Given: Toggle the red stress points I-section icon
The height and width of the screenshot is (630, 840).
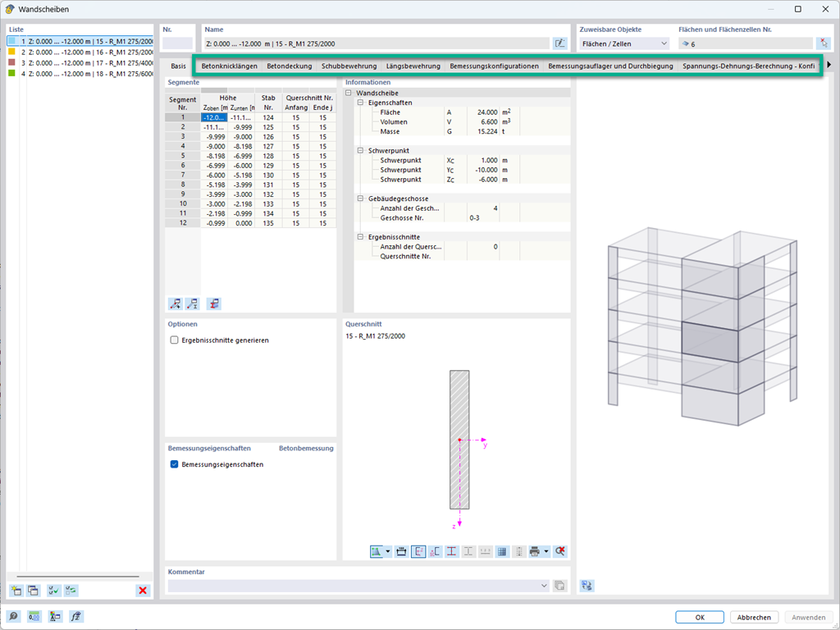Looking at the screenshot, I should [x=452, y=551].
